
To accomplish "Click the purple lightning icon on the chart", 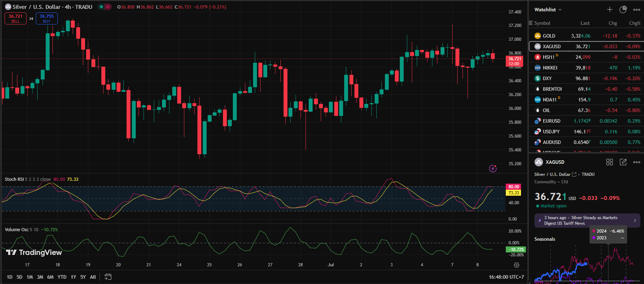I will coord(493,168).
